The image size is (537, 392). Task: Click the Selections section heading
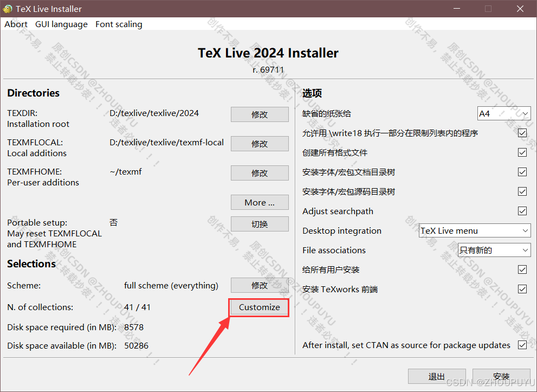click(x=31, y=264)
